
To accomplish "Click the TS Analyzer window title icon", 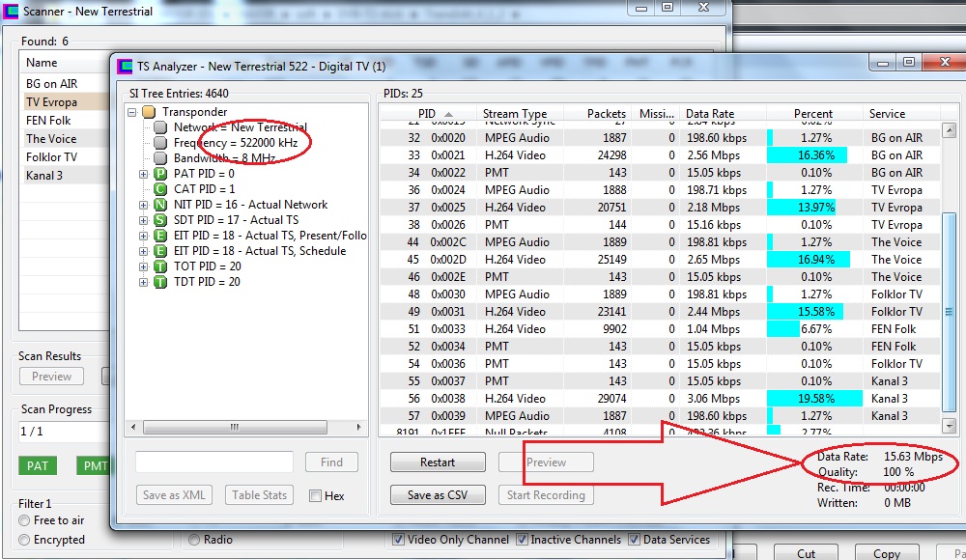I will point(125,66).
